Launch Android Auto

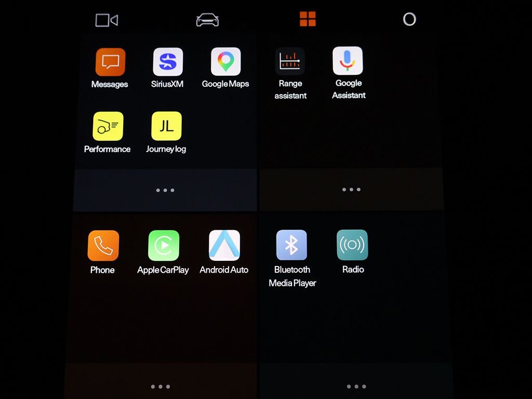pyautogui.click(x=224, y=245)
